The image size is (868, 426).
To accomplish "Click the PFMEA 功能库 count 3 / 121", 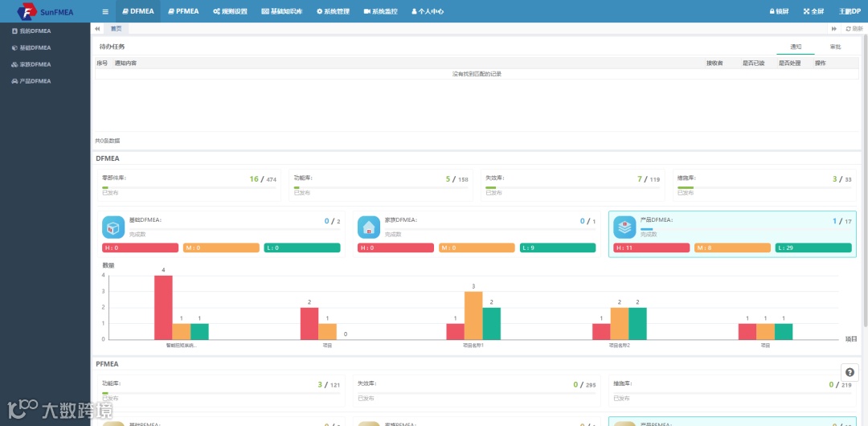I will point(329,384).
